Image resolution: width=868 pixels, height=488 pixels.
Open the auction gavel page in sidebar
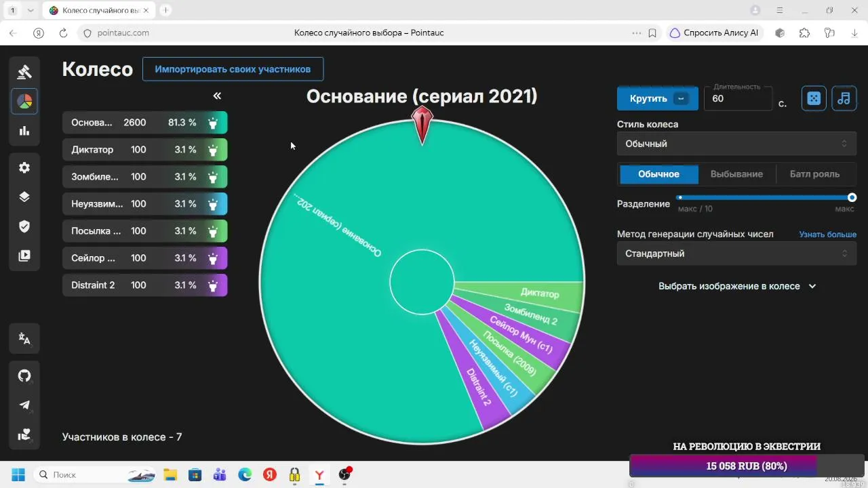tap(24, 71)
